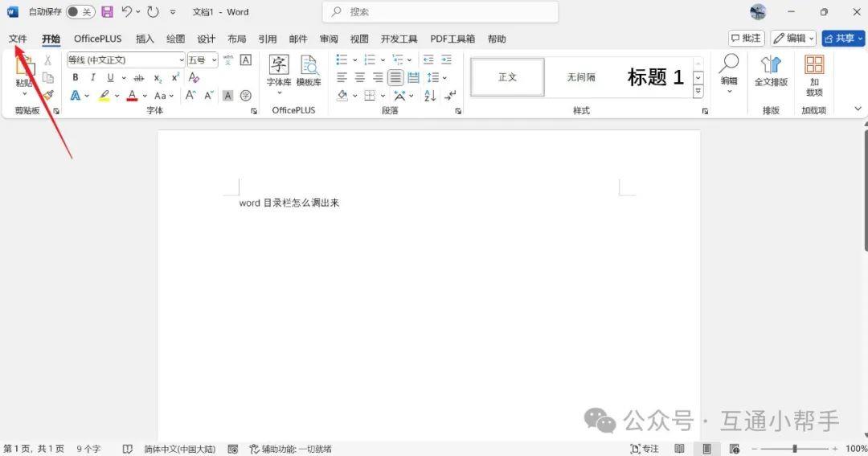The width and height of the screenshot is (868, 456).
Task: Open the 编辑 find magnifier menu
Action: [729, 74]
